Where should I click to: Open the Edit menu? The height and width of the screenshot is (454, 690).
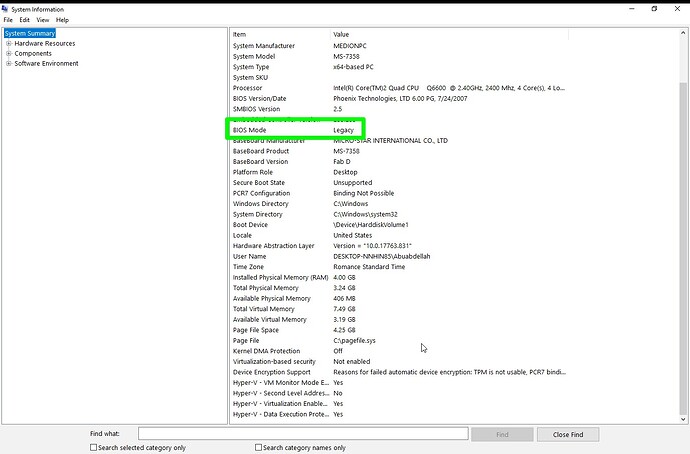tap(24, 20)
